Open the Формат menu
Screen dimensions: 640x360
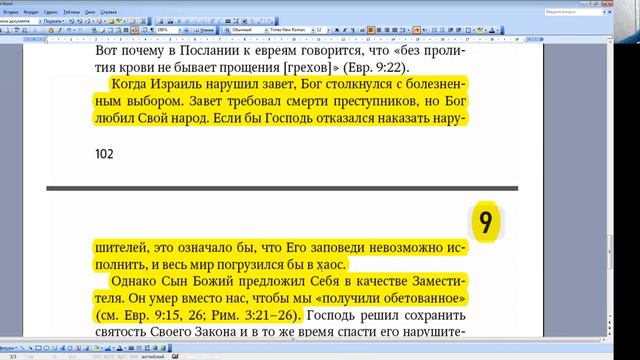click(31, 12)
